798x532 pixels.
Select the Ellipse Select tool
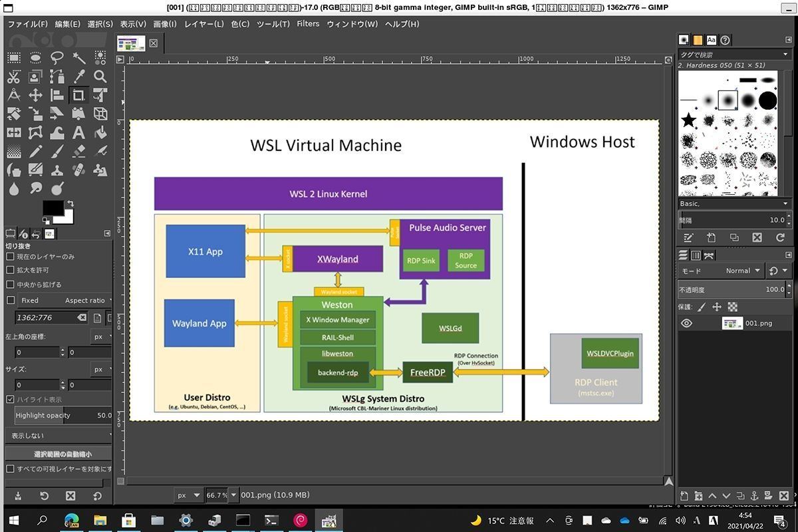click(x=35, y=58)
